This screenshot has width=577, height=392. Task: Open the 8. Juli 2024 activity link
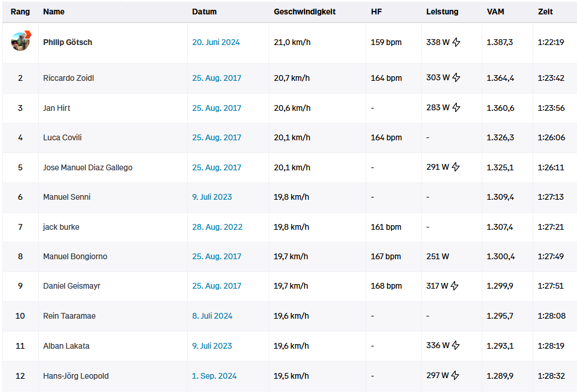pyautogui.click(x=212, y=316)
